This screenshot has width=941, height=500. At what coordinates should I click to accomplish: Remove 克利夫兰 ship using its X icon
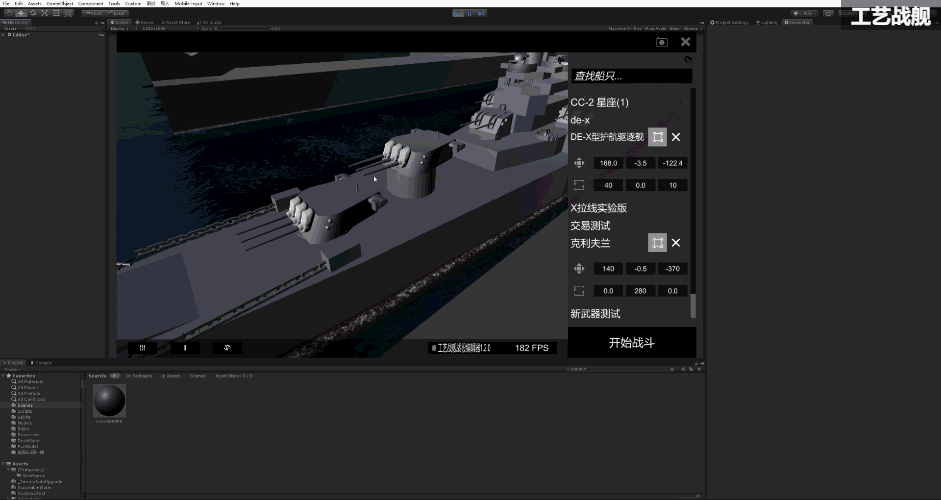coord(676,243)
